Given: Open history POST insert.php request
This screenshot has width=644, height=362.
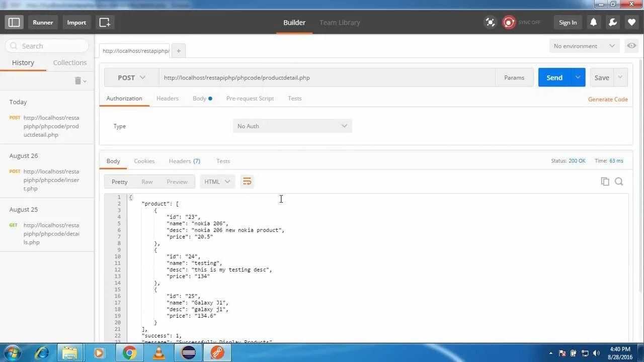Looking at the screenshot, I should pos(46,180).
